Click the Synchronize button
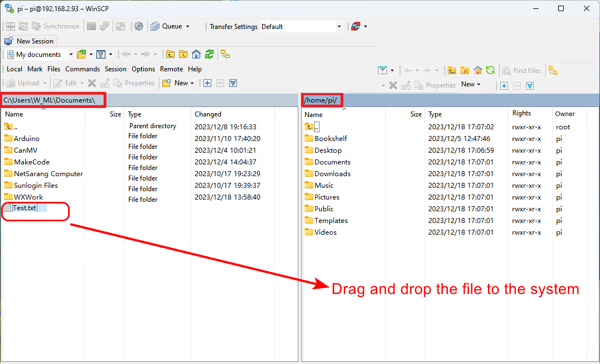The image size is (600, 364). coord(56,26)
